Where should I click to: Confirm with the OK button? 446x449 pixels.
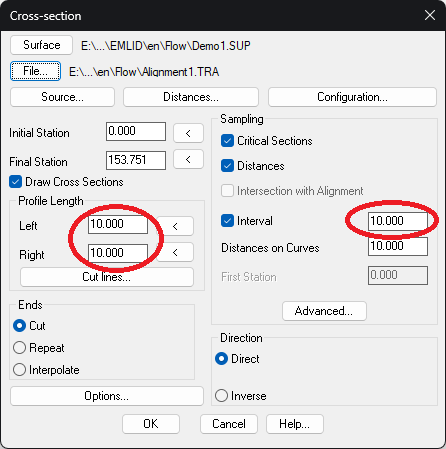point(151,424)
